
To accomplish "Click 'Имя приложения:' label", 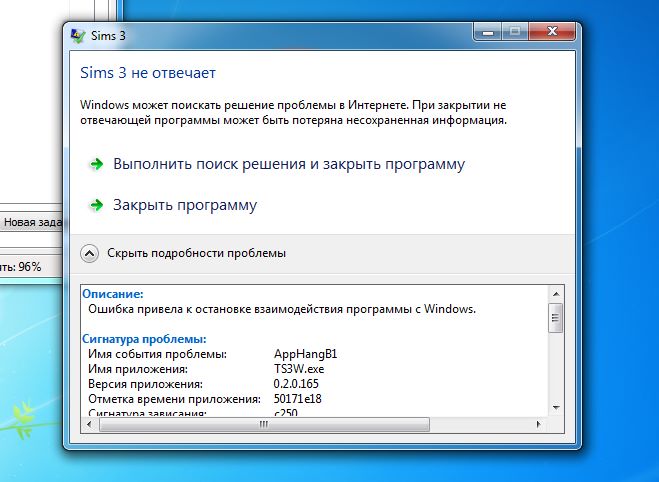I will [x=138, y=369].
